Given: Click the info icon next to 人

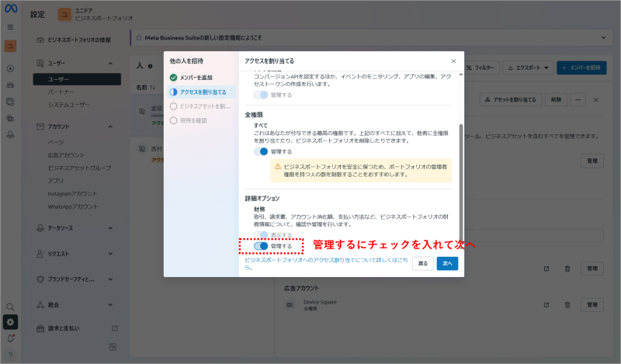Looking at the screenshot, I should coord(151,66).
